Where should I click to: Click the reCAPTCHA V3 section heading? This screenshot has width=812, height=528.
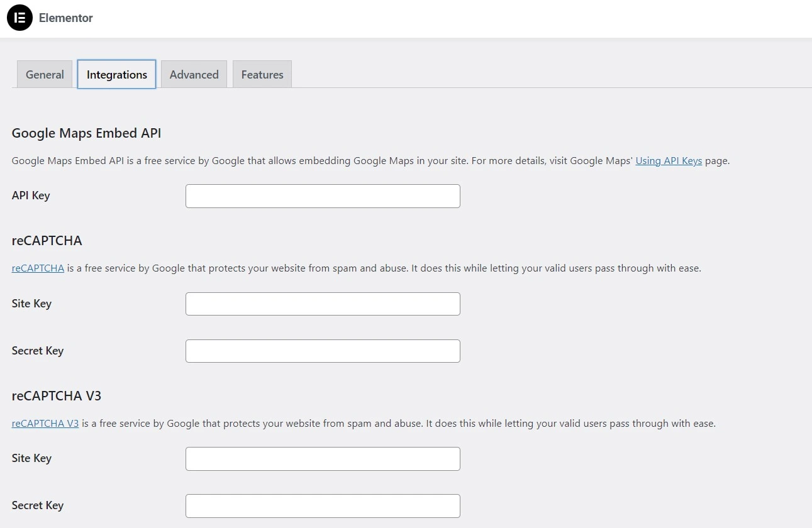click(x=57, y=396)
